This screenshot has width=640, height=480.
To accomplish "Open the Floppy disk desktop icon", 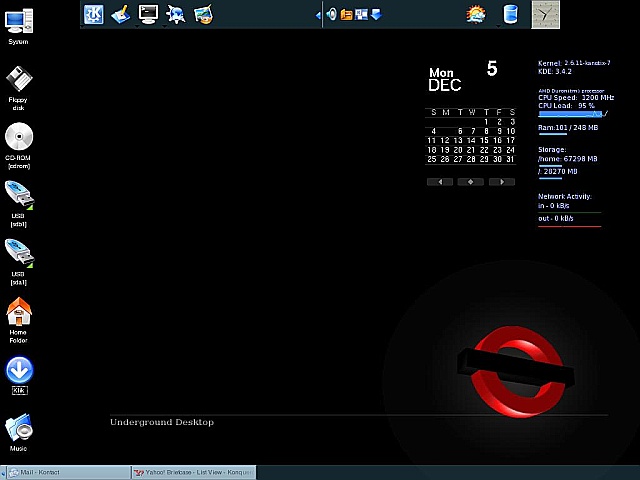I will 18,88.
